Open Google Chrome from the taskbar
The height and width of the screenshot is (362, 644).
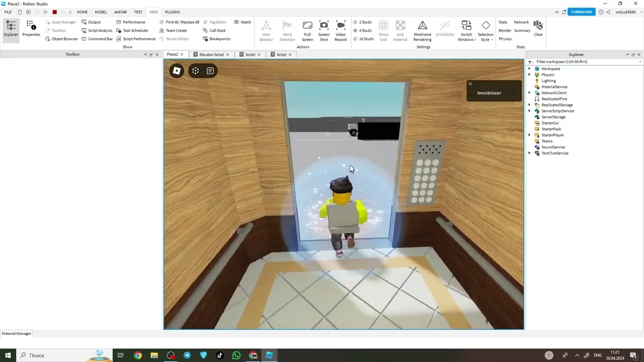[137, 355]
